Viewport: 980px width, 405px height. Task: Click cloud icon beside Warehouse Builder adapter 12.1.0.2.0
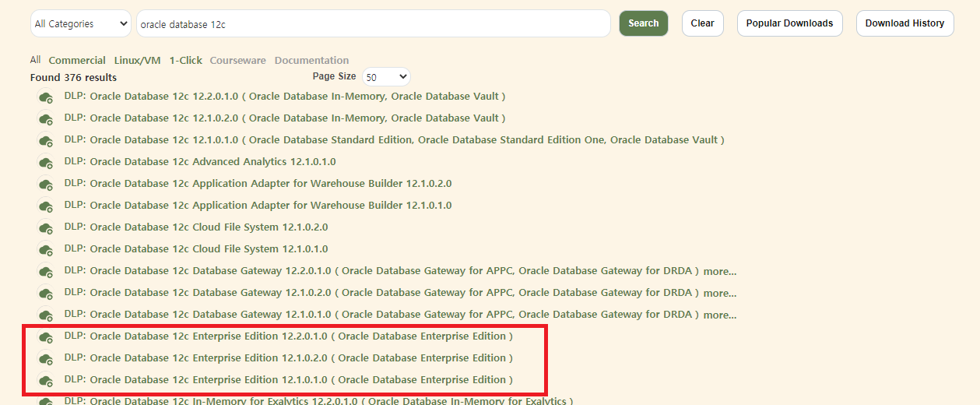pyautogui.click(x=46, y=185)
